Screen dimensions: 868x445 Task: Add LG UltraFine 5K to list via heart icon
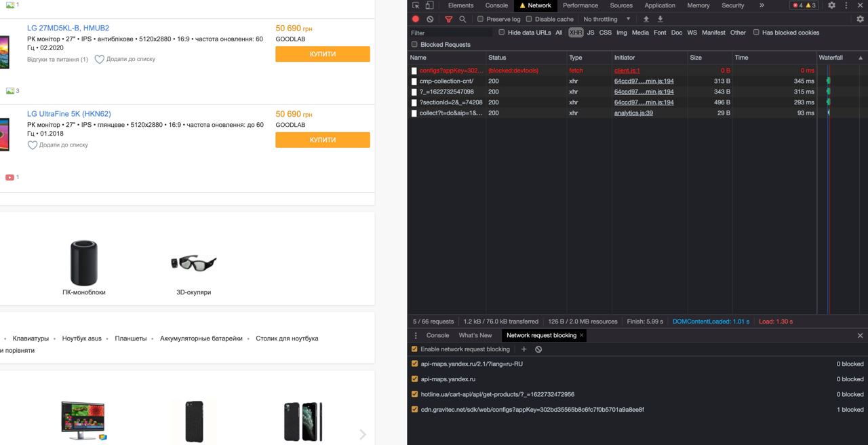[32, 145]
